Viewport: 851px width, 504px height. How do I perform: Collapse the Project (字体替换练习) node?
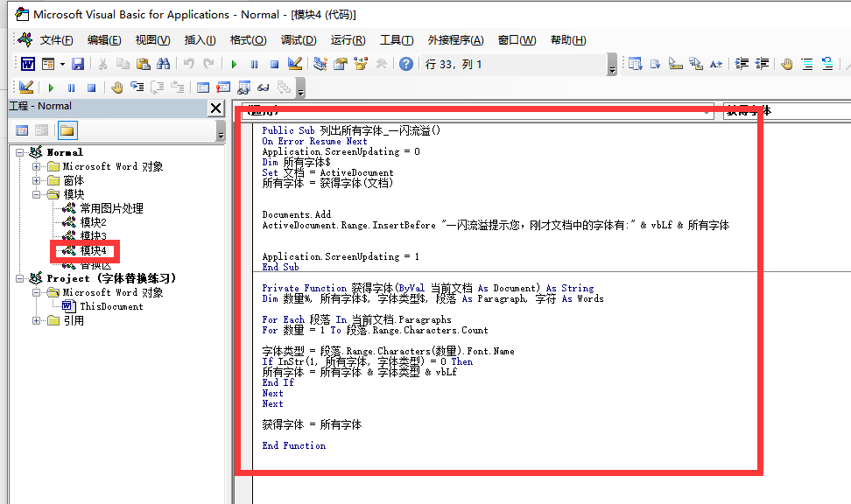click(19, 278)
